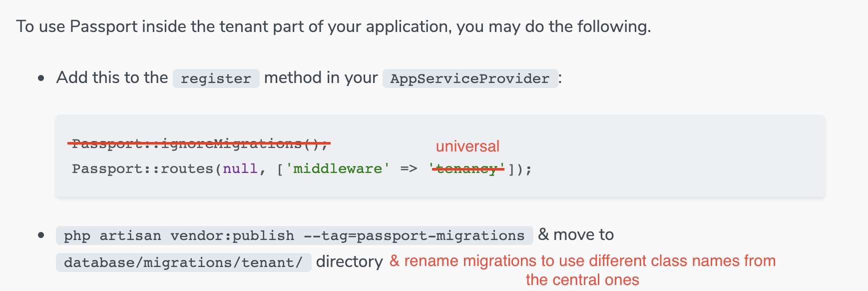Click the bullet before the php artisan command
Screen dimensions: 868x291
[x=41, y=235]
